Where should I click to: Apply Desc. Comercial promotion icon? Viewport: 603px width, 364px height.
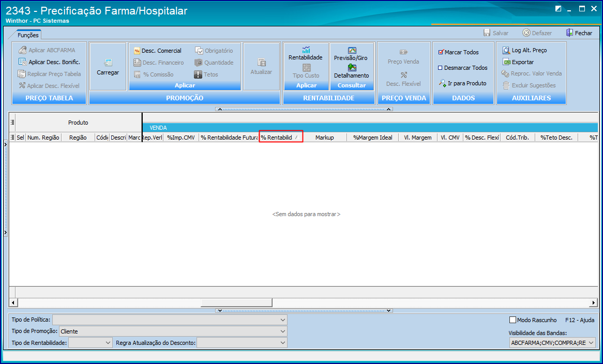pyautogui.click(x=137, y=51)
